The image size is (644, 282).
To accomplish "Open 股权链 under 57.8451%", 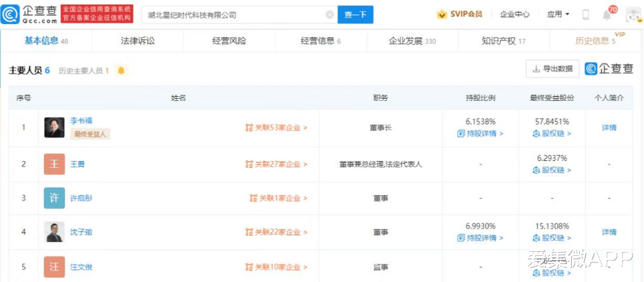I will click(552, 134).
